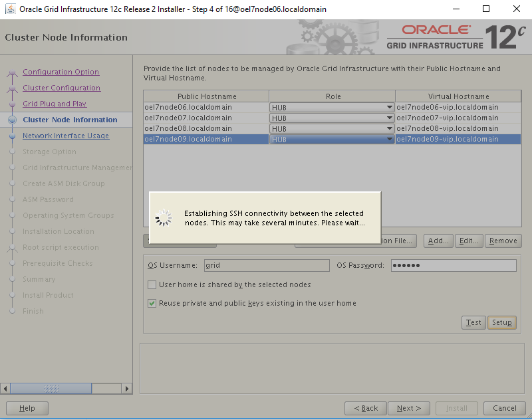This screenshot has width=532, height=420.
Task: Click right arrow of the sidebar horizontal scrollbar
Action: (128, 388)
